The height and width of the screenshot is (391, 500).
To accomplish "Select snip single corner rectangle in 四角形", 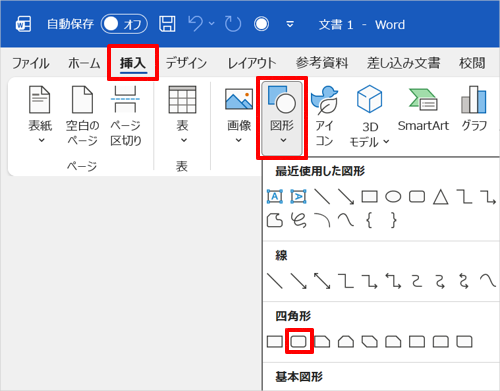I will [x=322, y=342].
